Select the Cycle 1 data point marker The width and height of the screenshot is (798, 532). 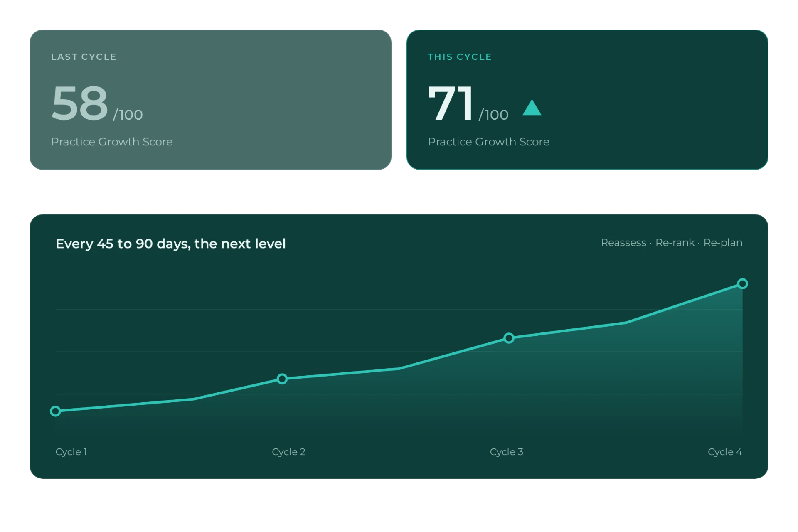click(x=55, y=411)
